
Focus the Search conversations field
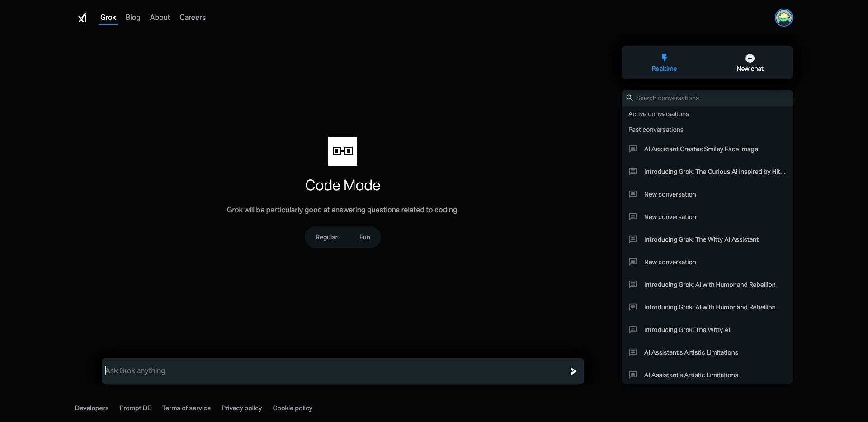click(707, 98)
